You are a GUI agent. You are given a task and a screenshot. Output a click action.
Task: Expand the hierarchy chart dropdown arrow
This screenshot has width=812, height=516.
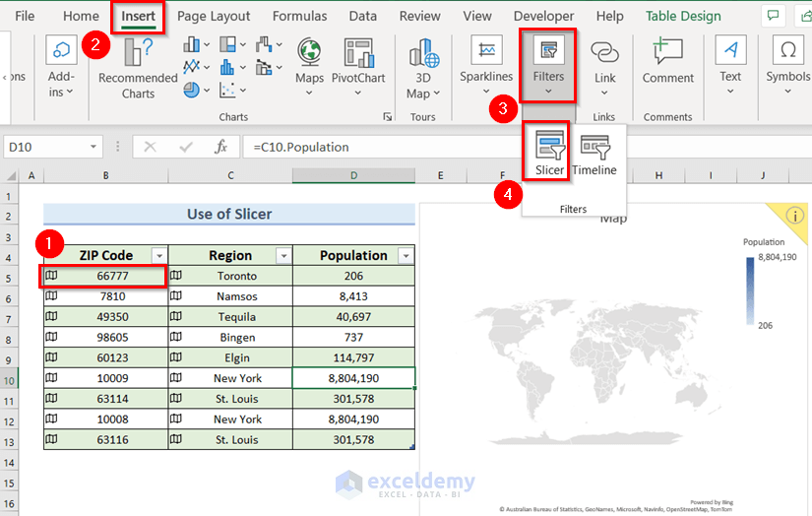[243, 44]
